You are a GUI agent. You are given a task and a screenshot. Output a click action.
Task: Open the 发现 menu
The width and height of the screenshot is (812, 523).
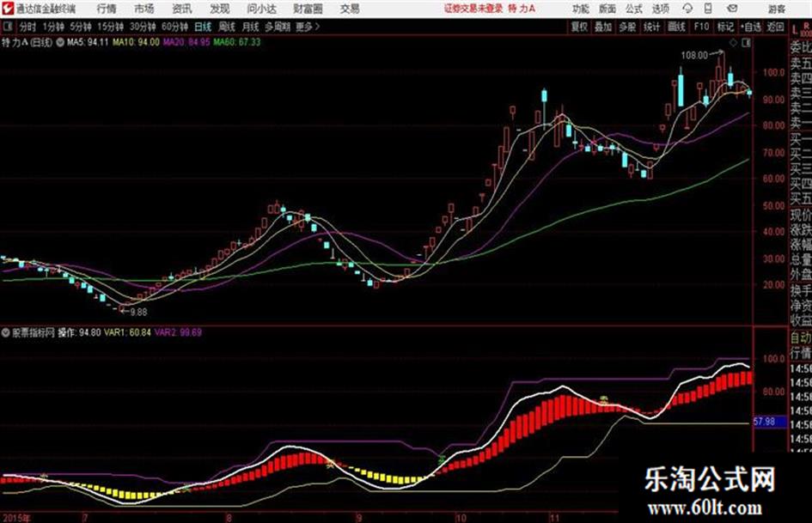[220, 9]
